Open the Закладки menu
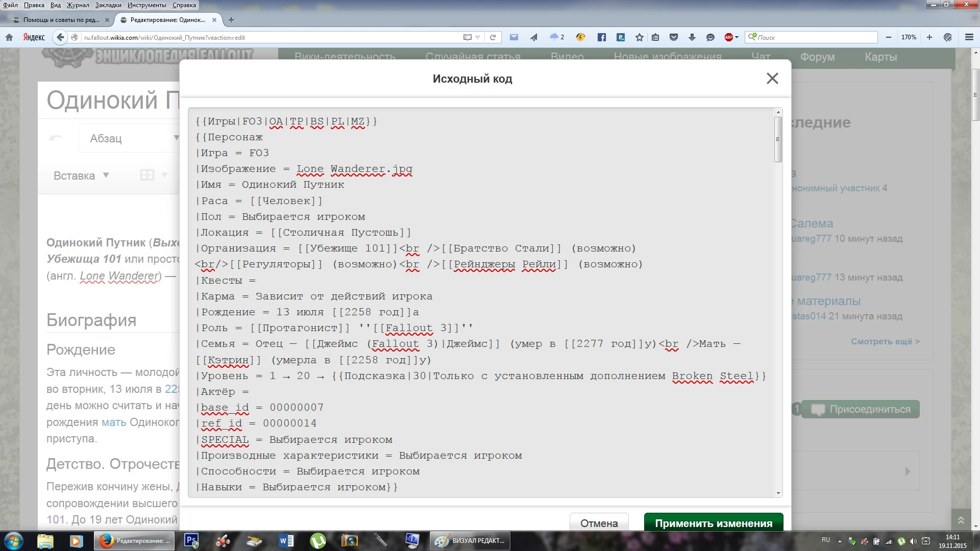Viewport: 980px width, 551px height. 108,5
